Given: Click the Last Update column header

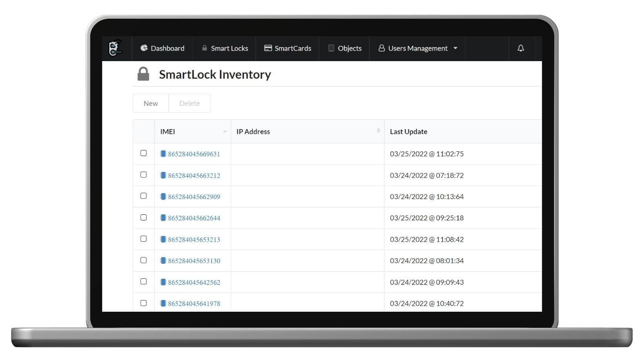Looking at the screenshot, I should coord(409,132).
